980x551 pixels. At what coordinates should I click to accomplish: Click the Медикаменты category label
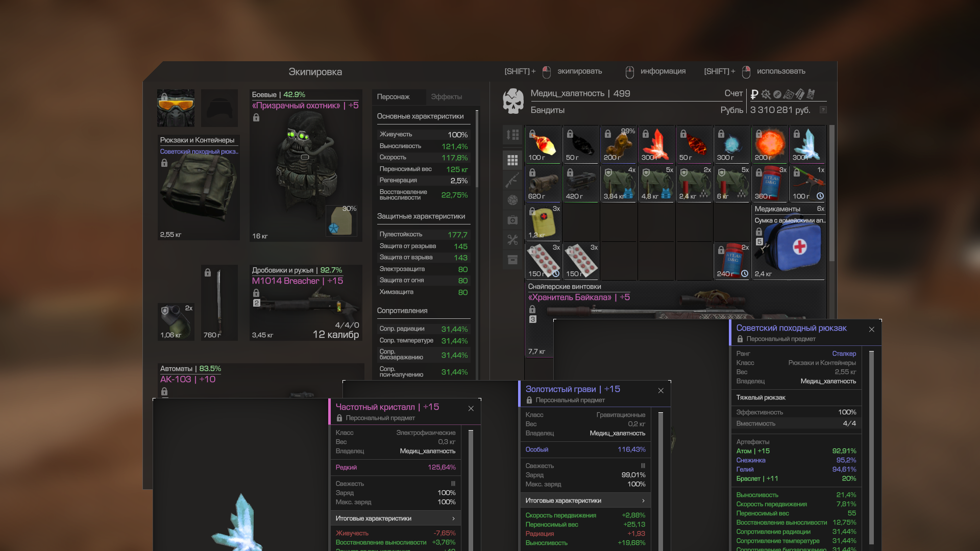(x=777, y=209)
